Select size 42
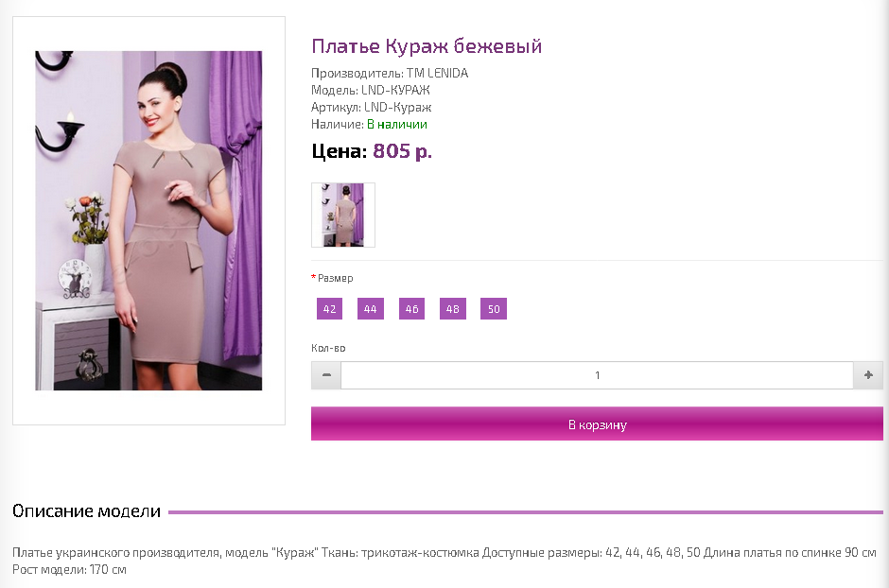889x588 pixels. point(329,309)
